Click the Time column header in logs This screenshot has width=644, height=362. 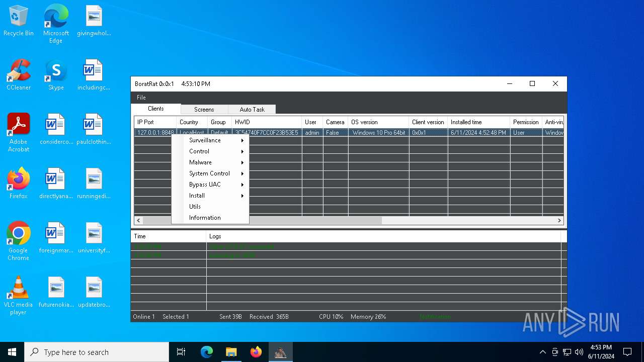coord(169,236)
